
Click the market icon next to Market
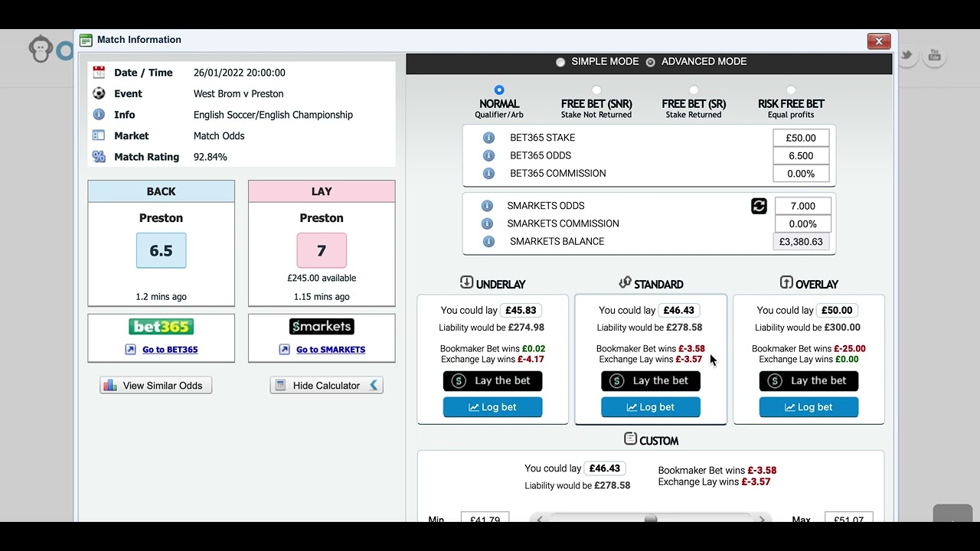[99, 135]
